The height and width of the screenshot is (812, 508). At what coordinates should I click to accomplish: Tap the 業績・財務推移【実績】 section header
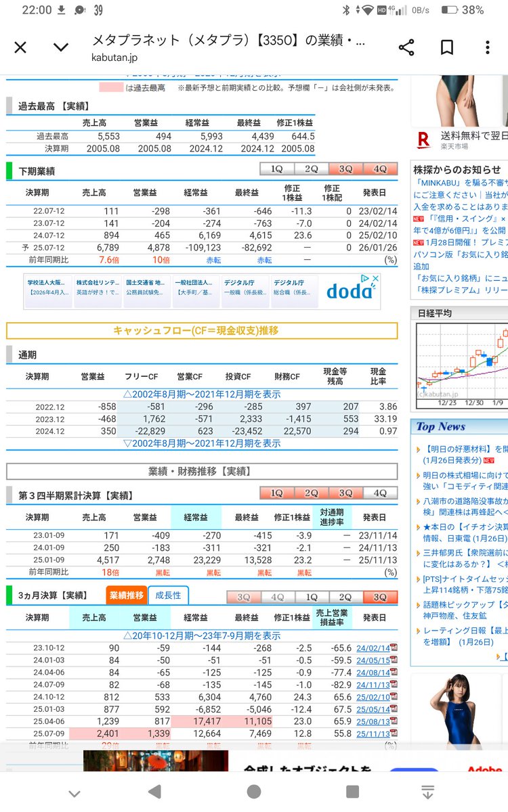pyautogui.click(x=202, y=471)
